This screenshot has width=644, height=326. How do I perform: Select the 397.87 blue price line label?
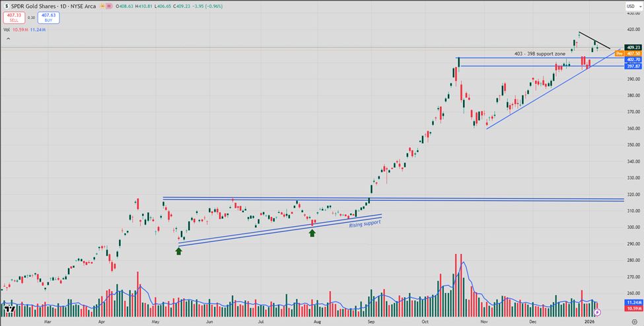[632, 66]
